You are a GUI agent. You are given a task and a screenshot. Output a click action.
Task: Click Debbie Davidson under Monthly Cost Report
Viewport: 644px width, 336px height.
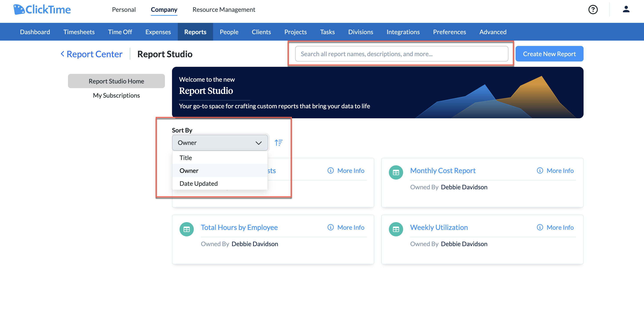coord(464,187)
